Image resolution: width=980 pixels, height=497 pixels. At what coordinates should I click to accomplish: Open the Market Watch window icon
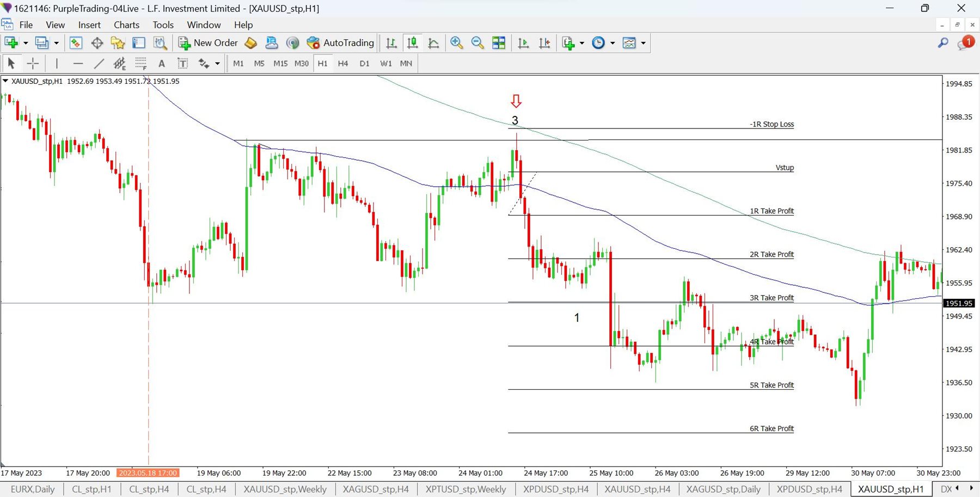tap(76, 43)
